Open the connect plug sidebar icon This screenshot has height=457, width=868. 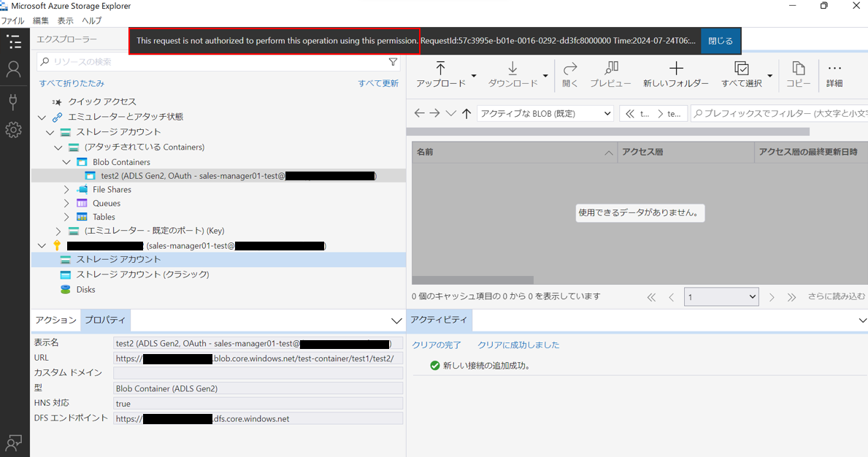[x=14, y=101]
